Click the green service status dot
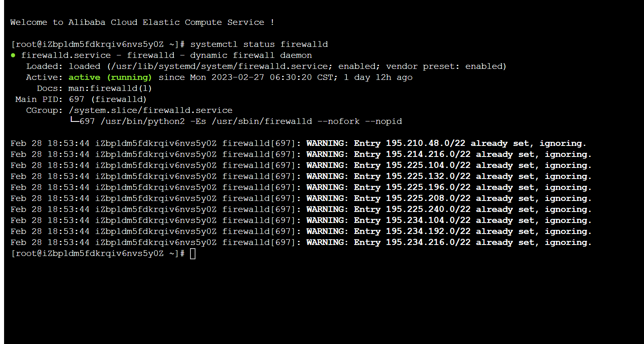644x344 pixels. click(x=13, y=55)
